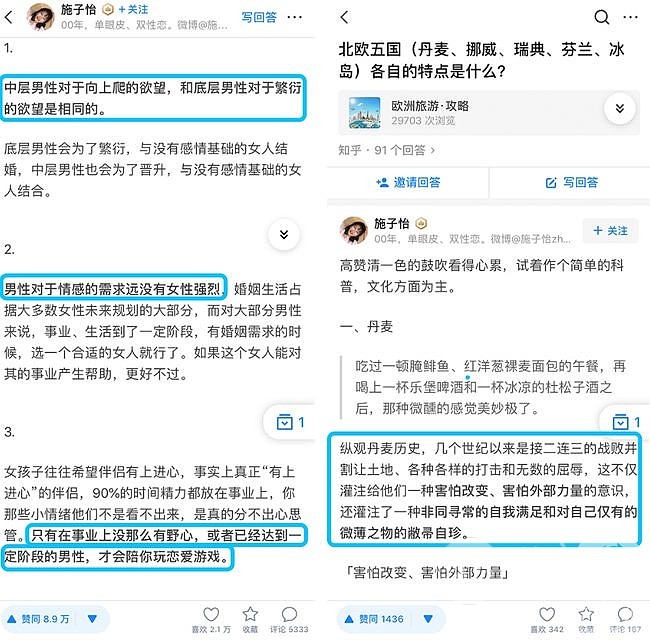Open more options dots beside 写回答 in left header

[x=294, y=17]
